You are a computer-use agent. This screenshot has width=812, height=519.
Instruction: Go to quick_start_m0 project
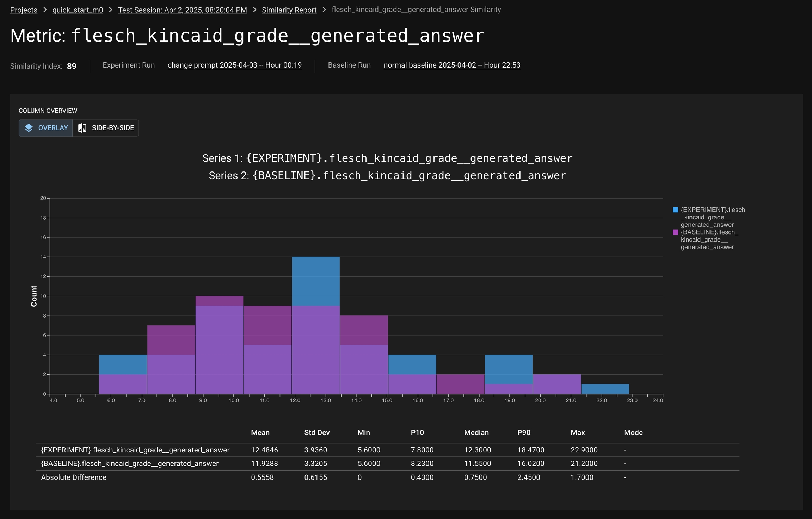tap(78, 10)
